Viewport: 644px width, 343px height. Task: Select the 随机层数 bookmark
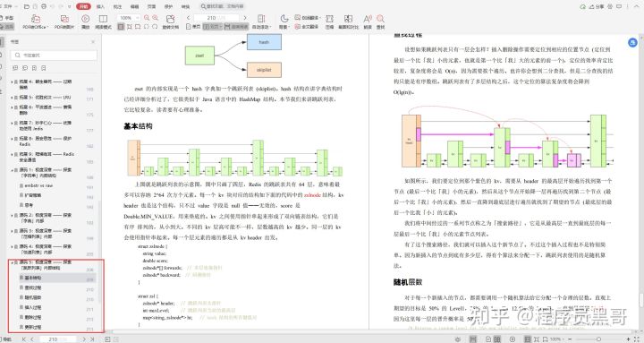(33, 297)
